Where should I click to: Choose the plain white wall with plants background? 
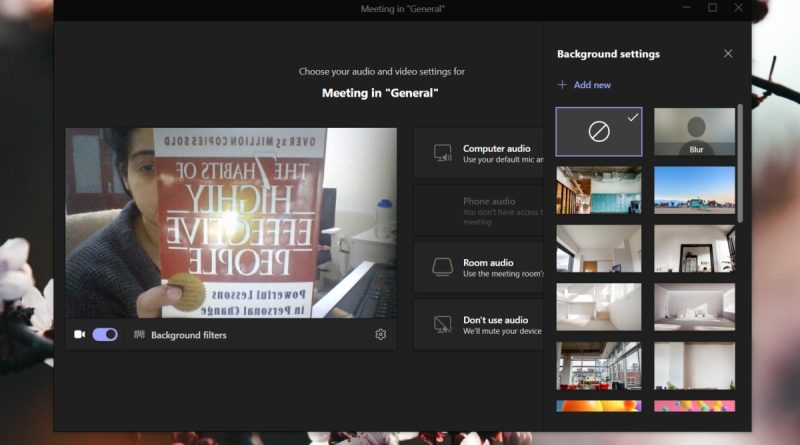[x=695, y=366]
